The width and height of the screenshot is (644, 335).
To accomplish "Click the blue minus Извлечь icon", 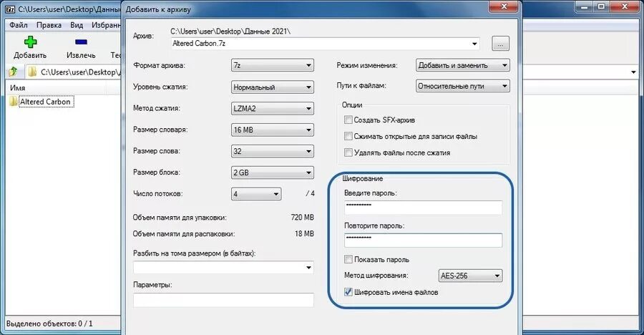I will [81, 42].
